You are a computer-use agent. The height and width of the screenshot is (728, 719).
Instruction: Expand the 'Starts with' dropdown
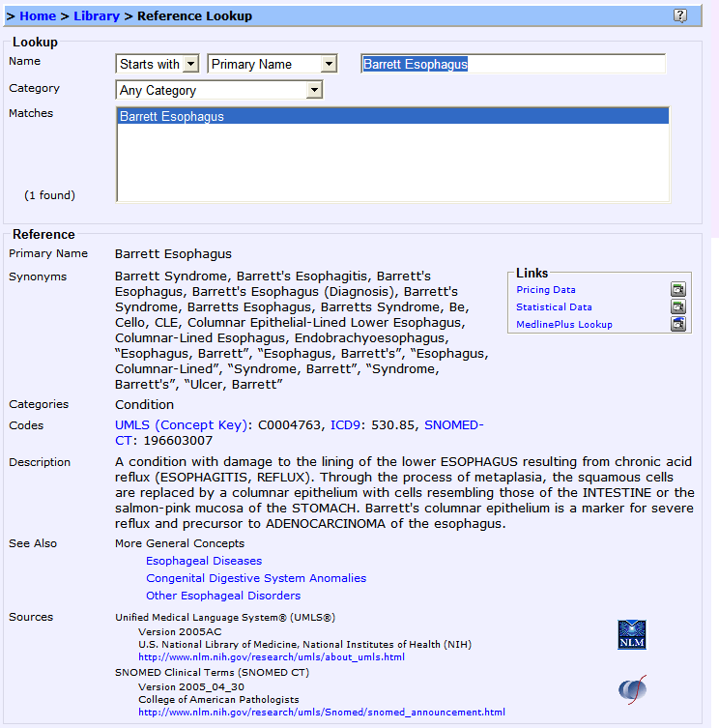[x=190, y=64]
